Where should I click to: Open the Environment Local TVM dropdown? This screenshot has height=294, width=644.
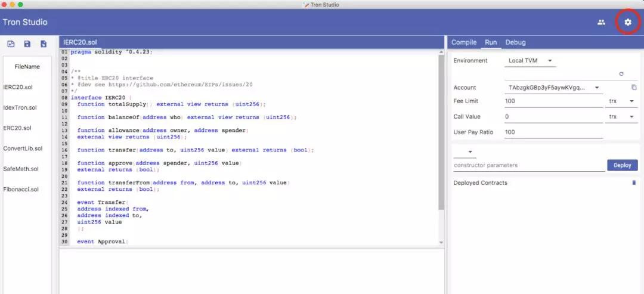tap(530, 61)
